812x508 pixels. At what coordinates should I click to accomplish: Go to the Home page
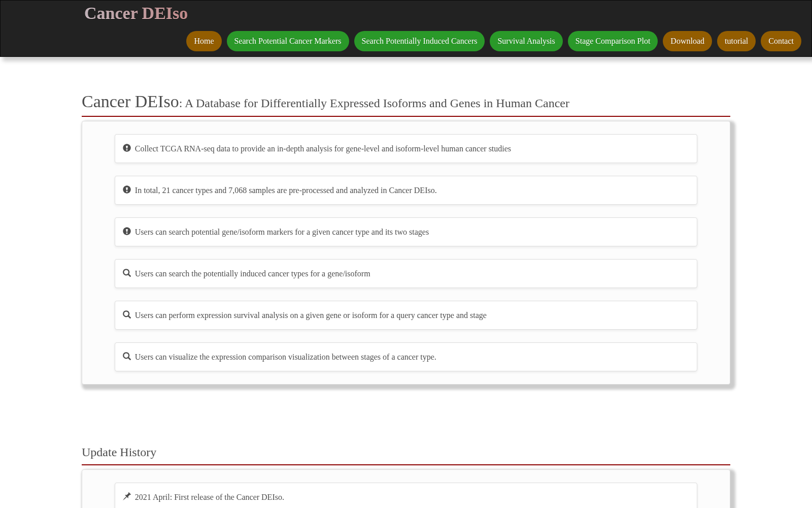click(204, 41)
